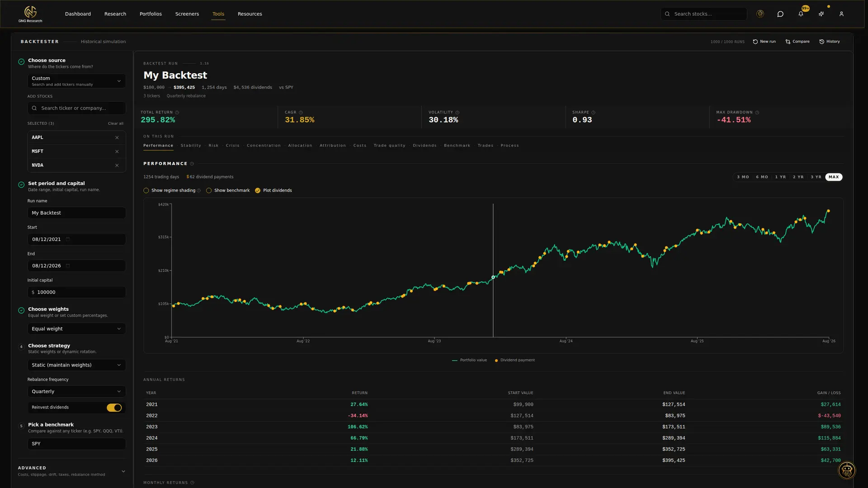Open the Start date calendar icon

pos(68,239)
